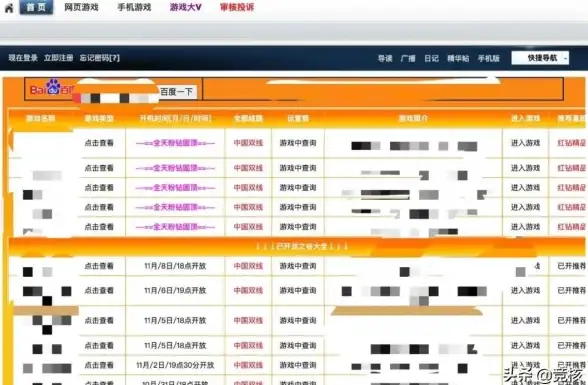Viewport: 588px width, 385px height.
Task: Click the 11月/2日/19点30分开放 cell
Action: tap(175, 365)
